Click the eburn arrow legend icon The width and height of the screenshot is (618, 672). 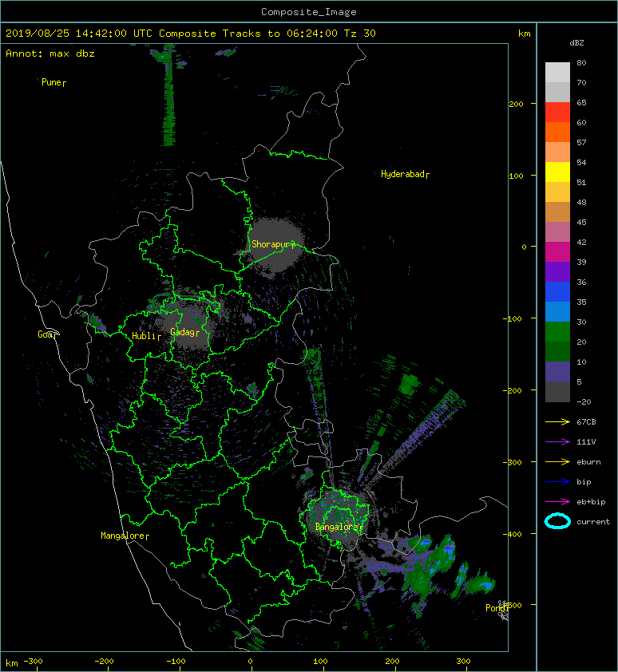coord(557,462)
